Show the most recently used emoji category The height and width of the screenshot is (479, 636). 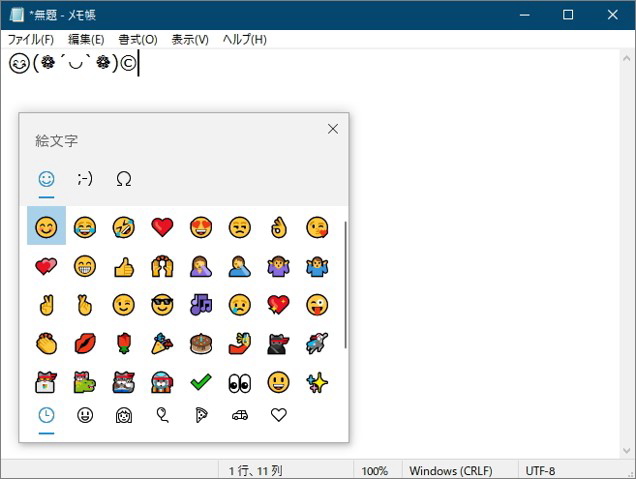pos(46,415)
